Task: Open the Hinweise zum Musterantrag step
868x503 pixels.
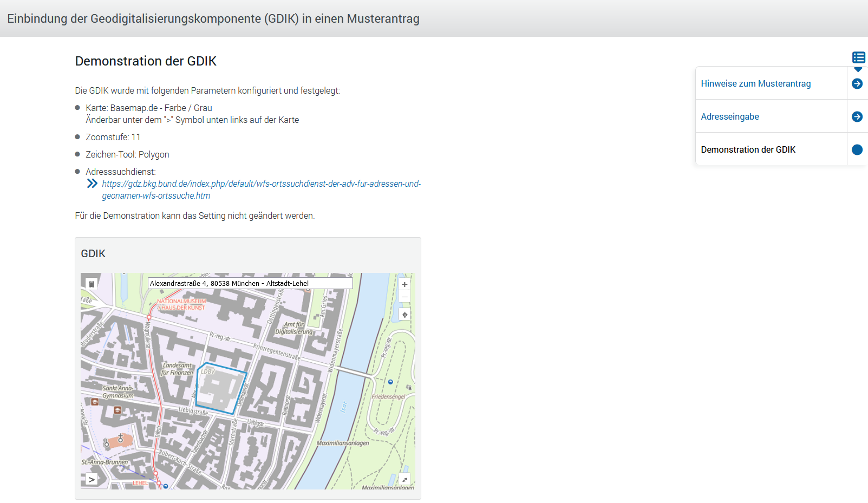Action: coord(755,83)
